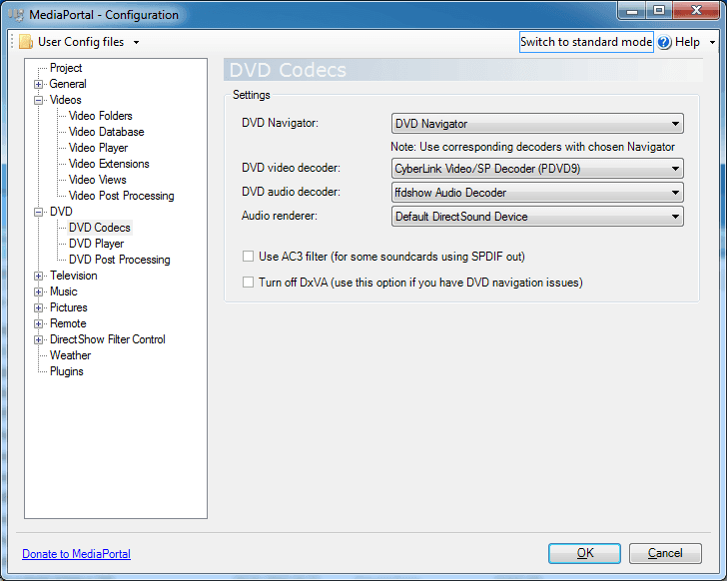
Task: Click the OK button
Action: click(x=584, y=553)
